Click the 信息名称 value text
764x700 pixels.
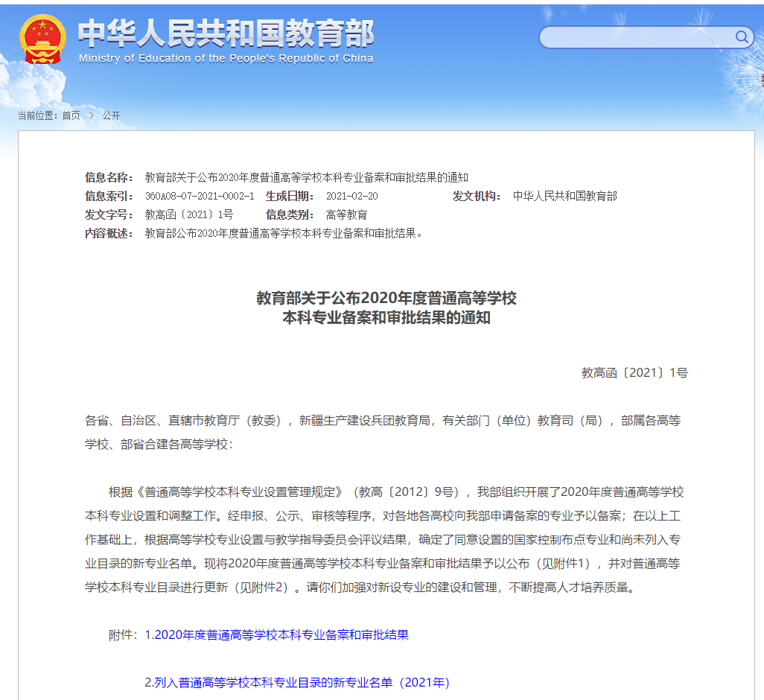[306, 177]
